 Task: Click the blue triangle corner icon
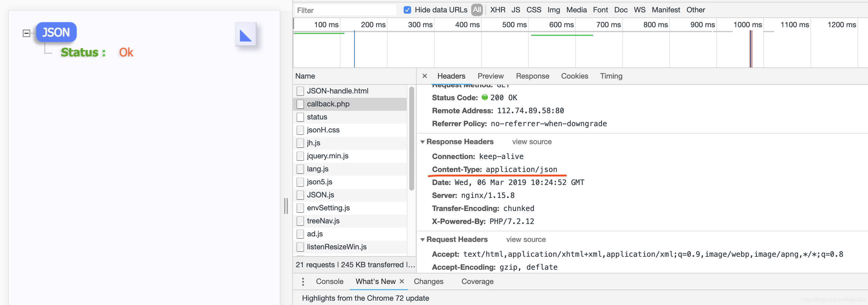246,34
